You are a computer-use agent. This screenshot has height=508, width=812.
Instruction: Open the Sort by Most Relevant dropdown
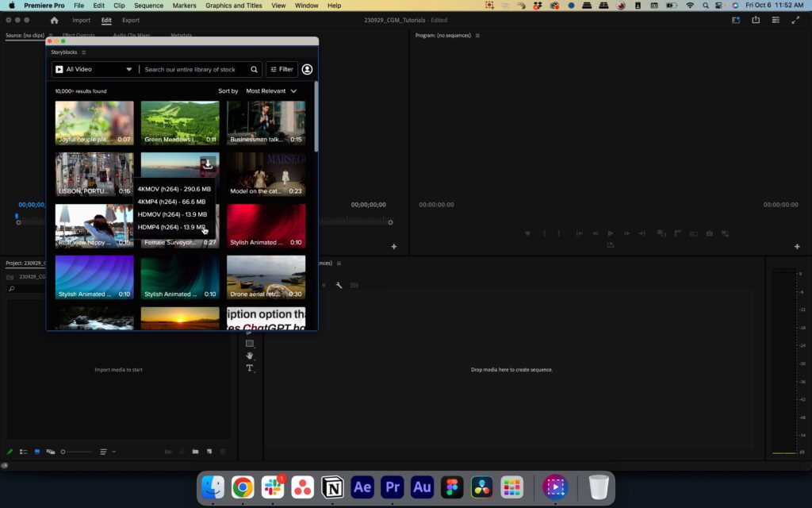[x=271, y=90]
